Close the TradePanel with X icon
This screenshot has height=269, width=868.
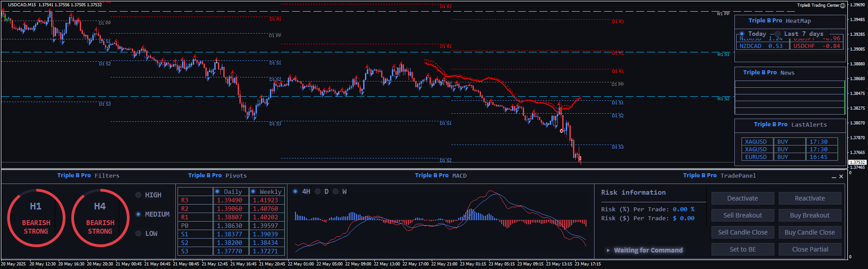(x=841, y=177)
